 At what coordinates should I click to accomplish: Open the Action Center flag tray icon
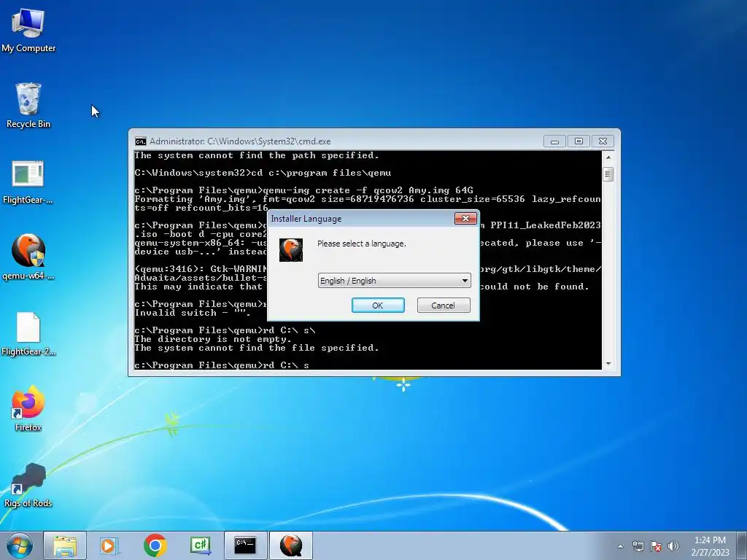pyautogui.click(x=656, y=546)
